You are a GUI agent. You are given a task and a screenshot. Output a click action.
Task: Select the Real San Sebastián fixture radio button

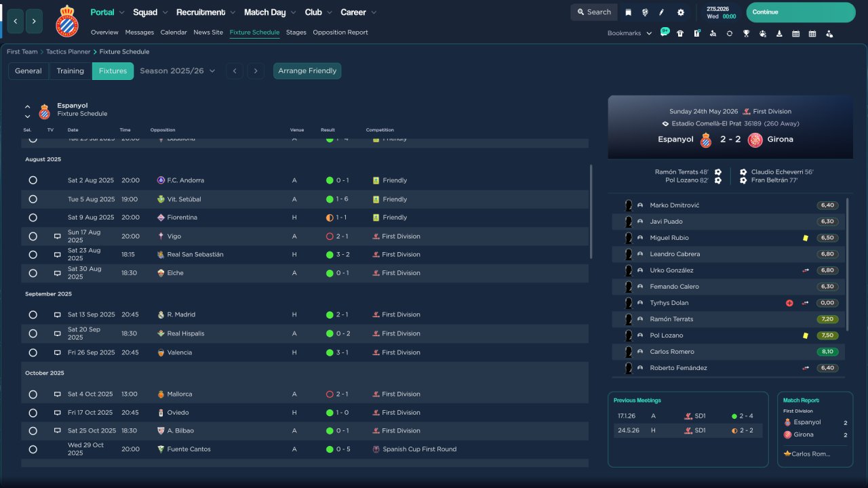pyautogui.click(x=33, y=255)
